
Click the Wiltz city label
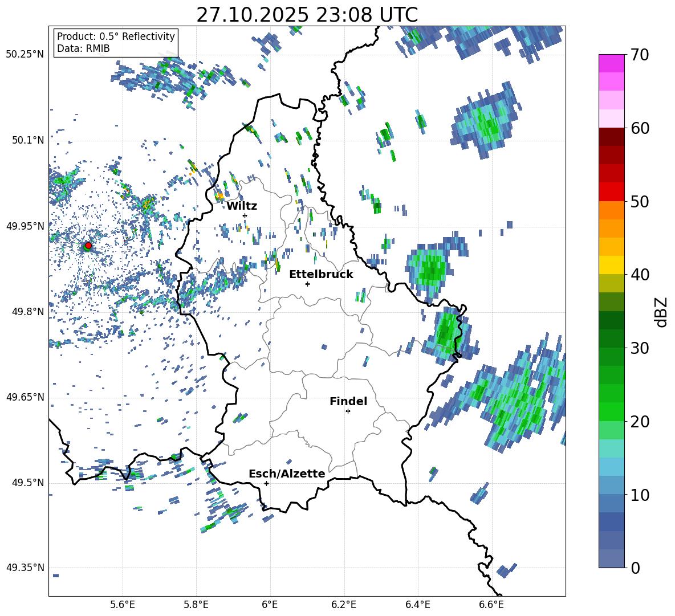(242, 206)
